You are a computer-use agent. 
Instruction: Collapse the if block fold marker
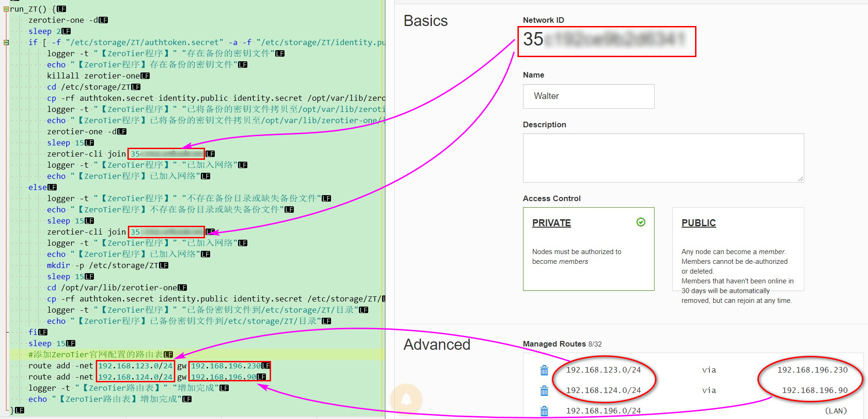(6, 42)
